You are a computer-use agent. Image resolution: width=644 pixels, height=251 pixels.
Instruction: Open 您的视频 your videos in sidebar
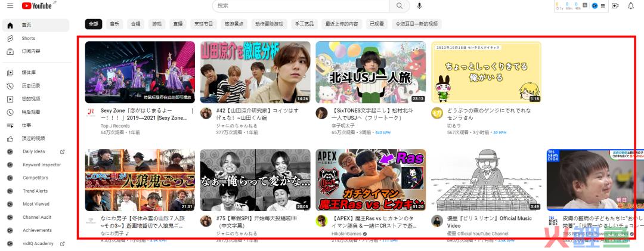(36, 99)
